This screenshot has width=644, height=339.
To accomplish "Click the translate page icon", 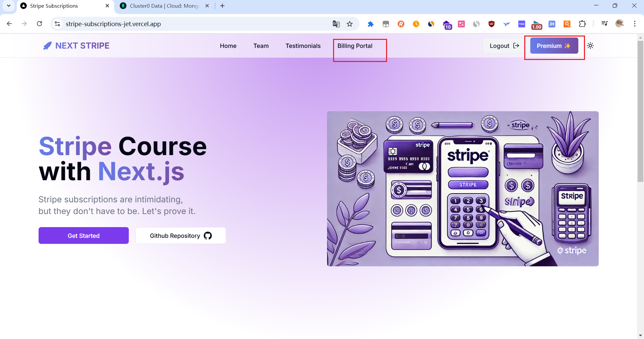I will pos(336,24).
